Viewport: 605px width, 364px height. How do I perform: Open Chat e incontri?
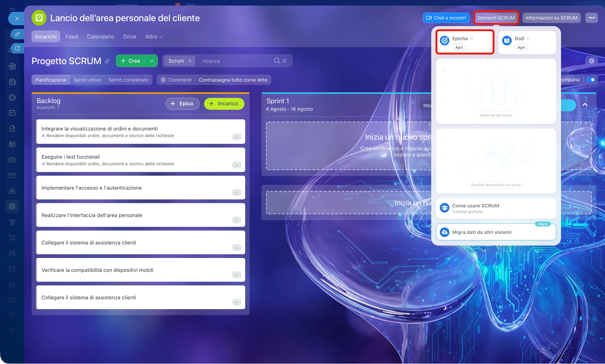coord(446,18)
